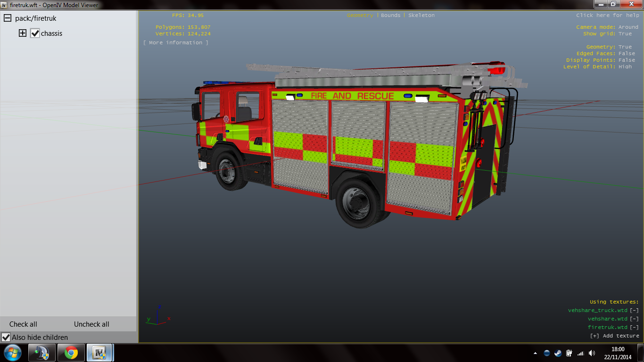
Task: Open the Steam tray icon
Action: coord(558,353)
